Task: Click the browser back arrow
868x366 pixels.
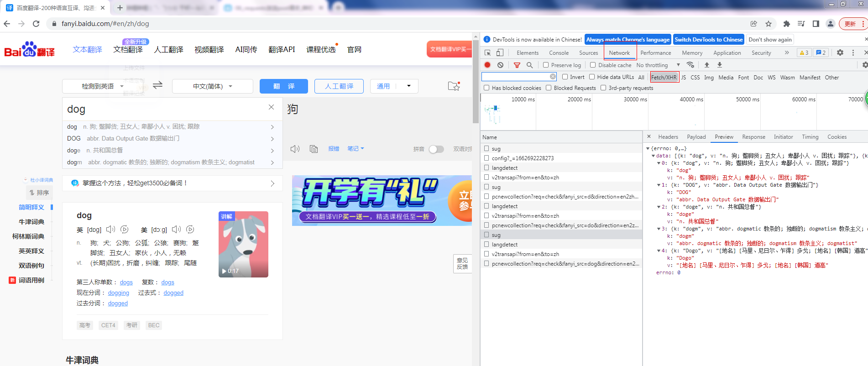Action: point(7,24)
